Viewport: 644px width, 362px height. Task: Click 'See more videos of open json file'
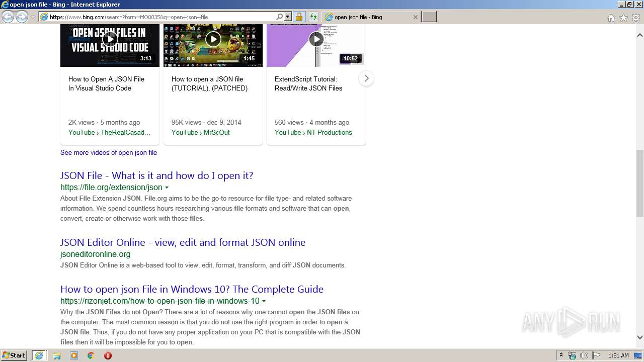[x=109, y=152]
